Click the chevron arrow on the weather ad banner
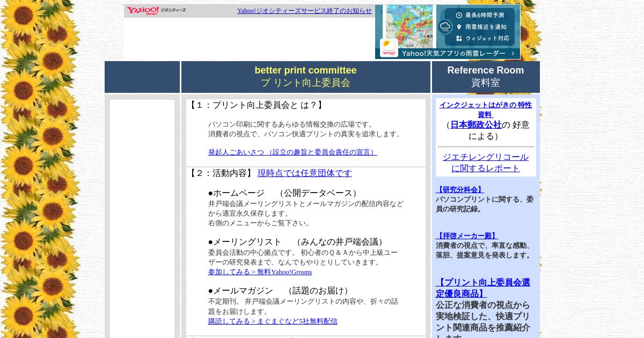644x338 pixels. [x=513, y=53]
